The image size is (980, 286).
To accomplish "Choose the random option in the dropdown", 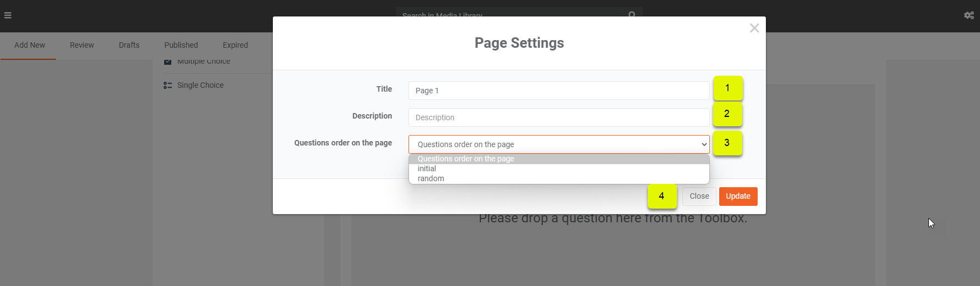I will pos(431,178).
